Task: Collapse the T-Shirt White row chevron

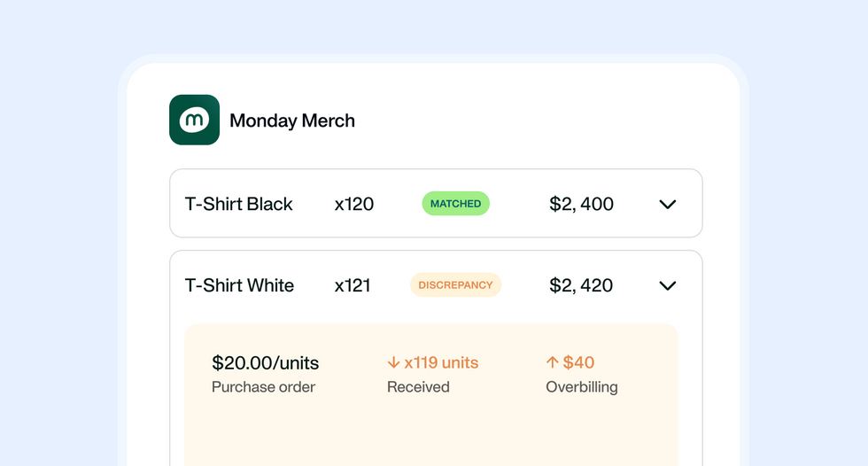Action: pos(668,285)
